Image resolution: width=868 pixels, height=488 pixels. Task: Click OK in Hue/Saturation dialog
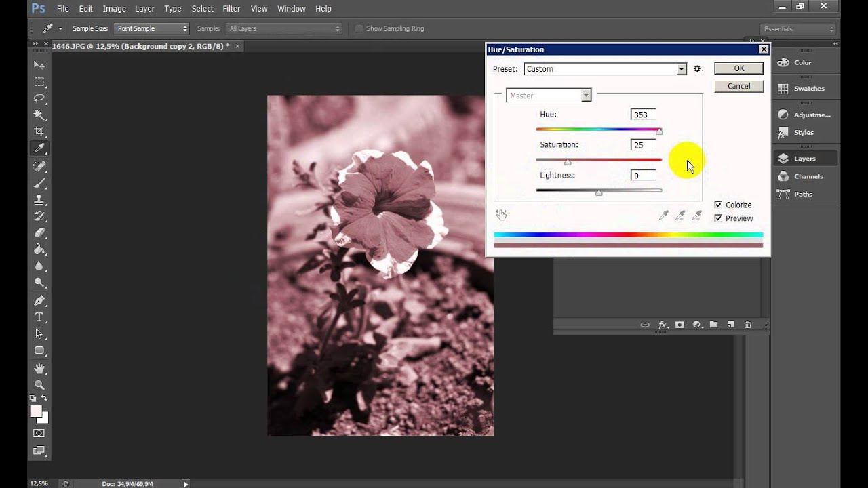[x=738, y=68]
